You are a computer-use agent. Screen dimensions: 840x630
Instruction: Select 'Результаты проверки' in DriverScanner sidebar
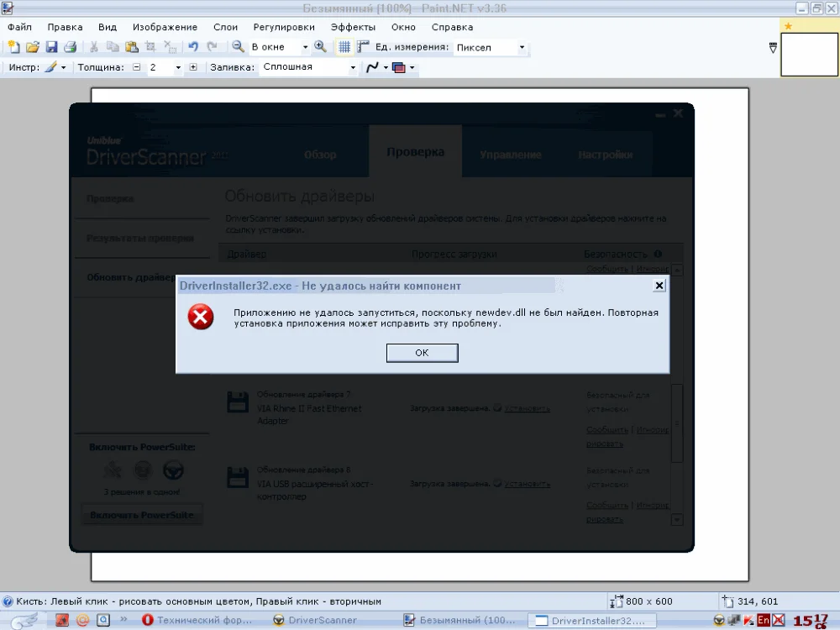(140, 239)
